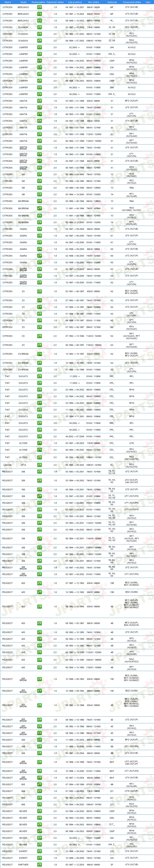Click fuel icon in Evasion 73kW row
154x868 pixels.
tap(40, 27)
